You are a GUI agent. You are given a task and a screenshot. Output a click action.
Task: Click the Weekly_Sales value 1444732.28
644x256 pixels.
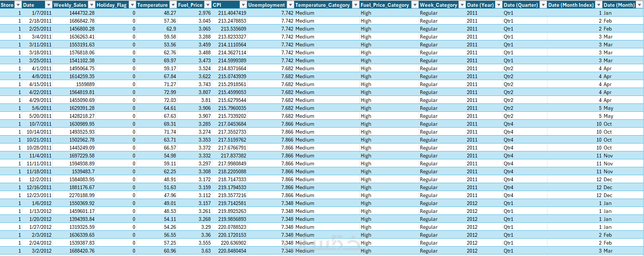[x=82, y=13]
